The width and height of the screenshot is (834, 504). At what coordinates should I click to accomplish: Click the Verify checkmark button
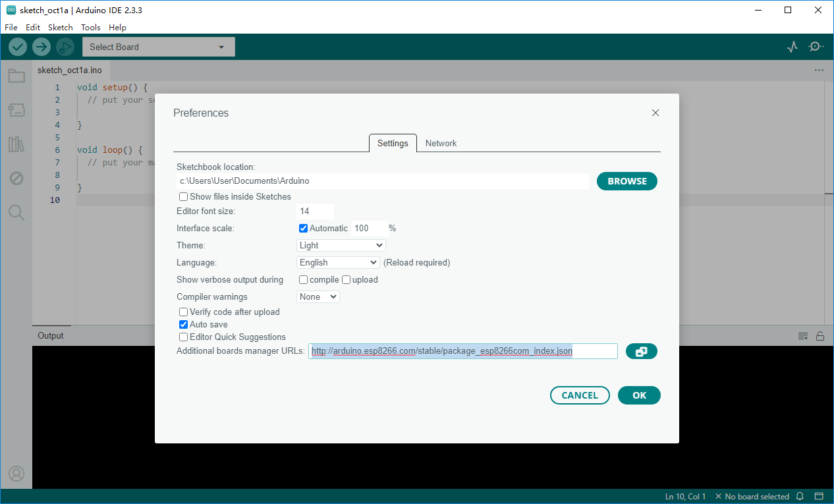coord(18,47)
